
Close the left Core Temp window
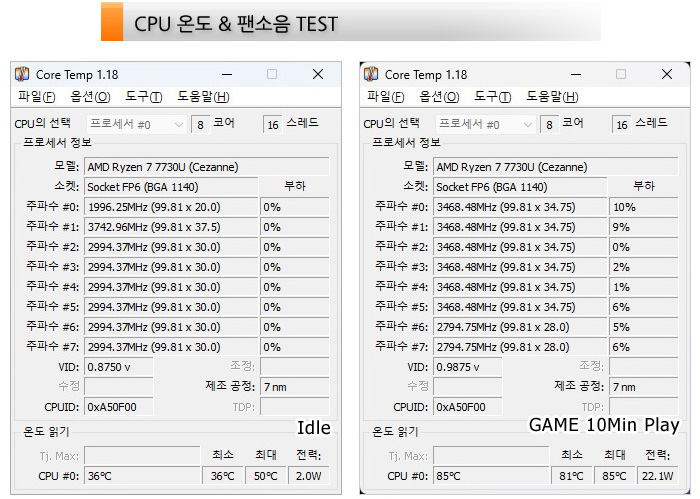(x=318, y=74)
